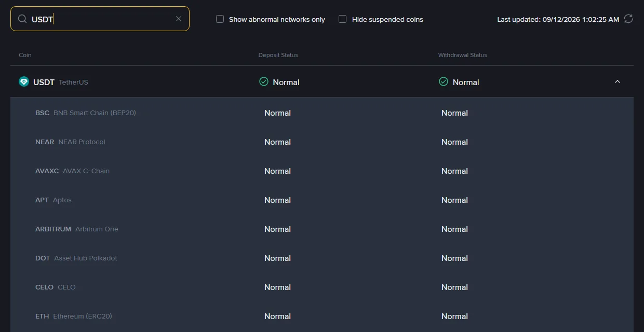
Task: Click the USDT deposit status checkmark icon
Action: coord(264,81)
